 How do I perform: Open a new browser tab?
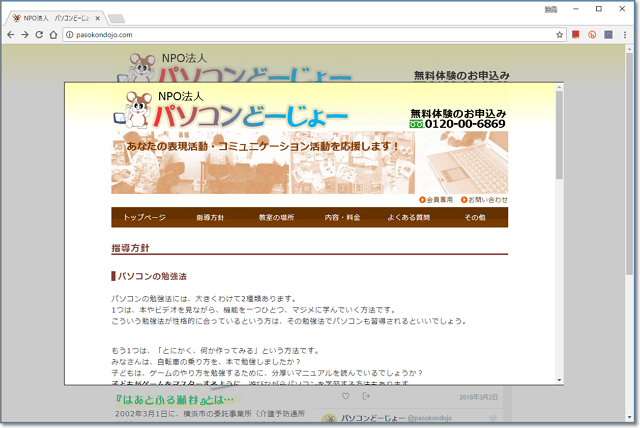pos(116,17)
